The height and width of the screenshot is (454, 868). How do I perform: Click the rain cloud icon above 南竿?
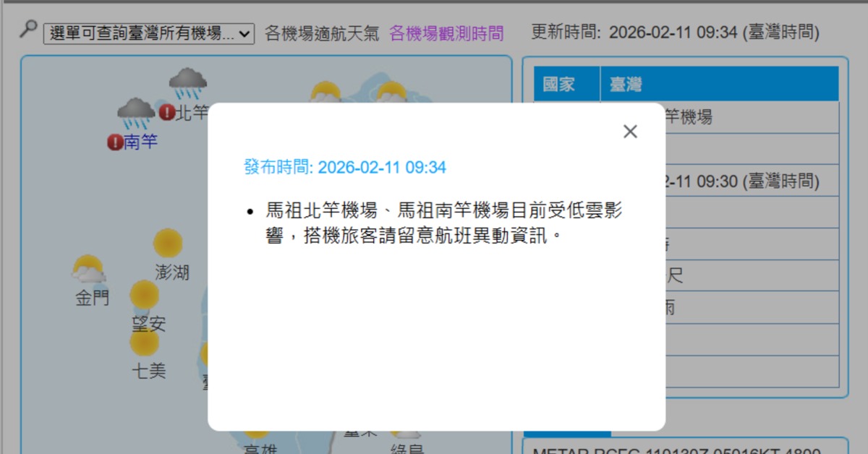[x=136, y=113]
